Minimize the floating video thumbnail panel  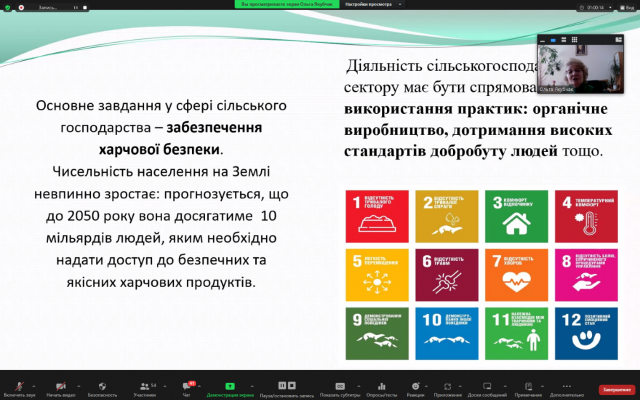543,40
